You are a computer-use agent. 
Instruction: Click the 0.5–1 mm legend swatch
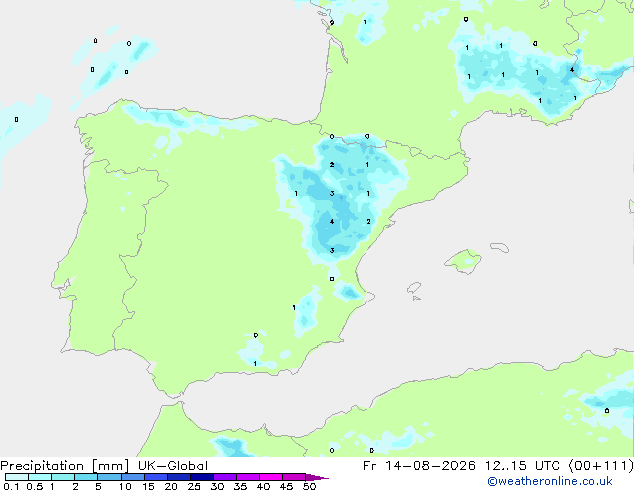point(40,477)
